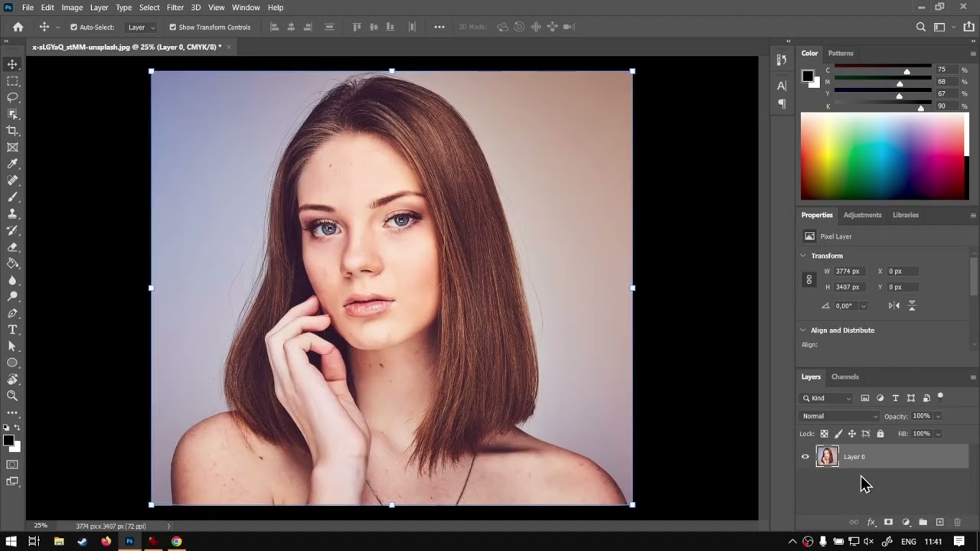The width and height of the screenshot is (980, 551).
Task: Uncheck the Auto-Select checkbox
Action: coord(73,28)
